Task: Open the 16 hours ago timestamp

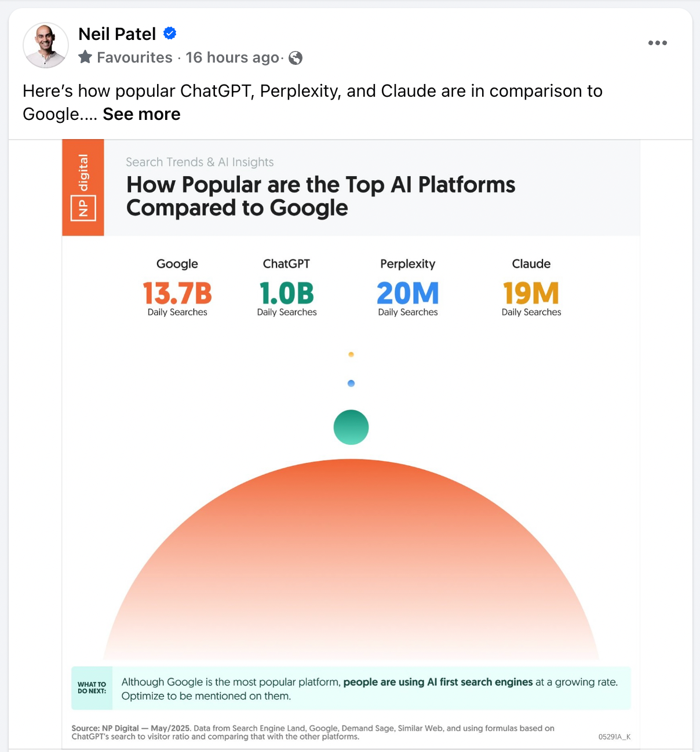Action: pos(232,57)
